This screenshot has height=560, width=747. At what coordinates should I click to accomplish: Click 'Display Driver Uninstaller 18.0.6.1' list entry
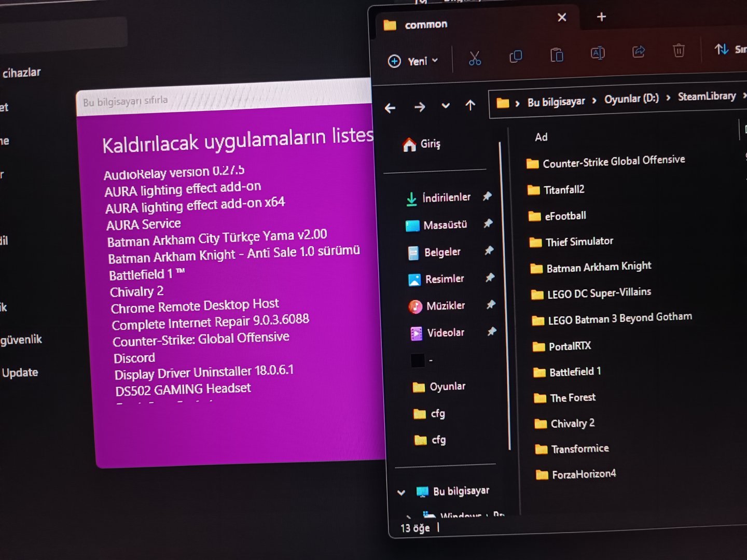click(204, 372)
